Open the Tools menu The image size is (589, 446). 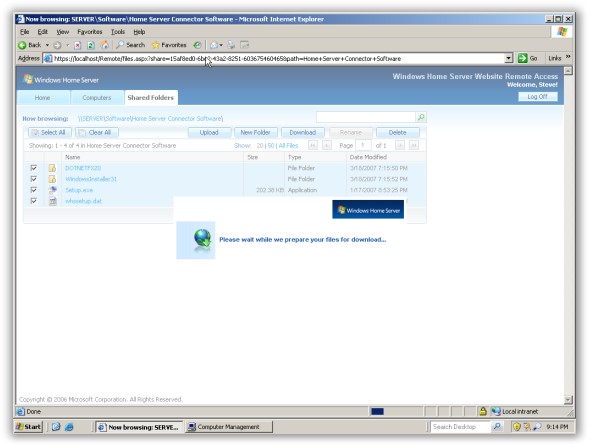pyautogui.click(x=118, y=32)
